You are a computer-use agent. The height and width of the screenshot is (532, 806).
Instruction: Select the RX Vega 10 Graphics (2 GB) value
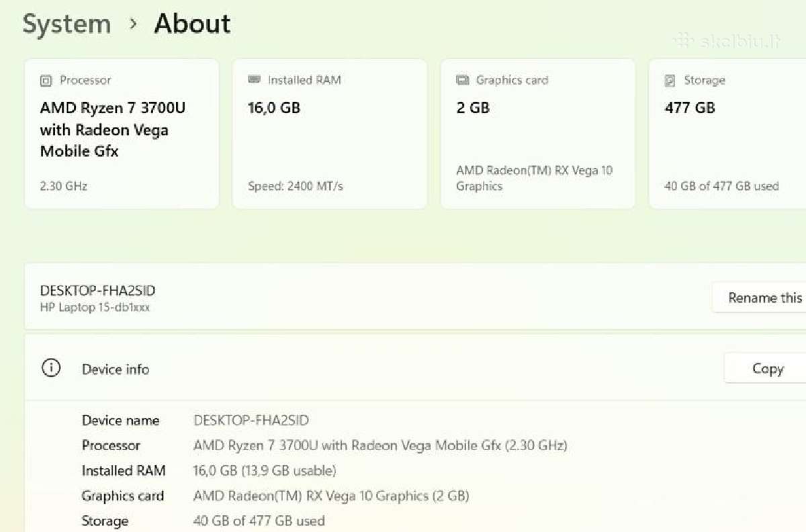click(331, 496)
